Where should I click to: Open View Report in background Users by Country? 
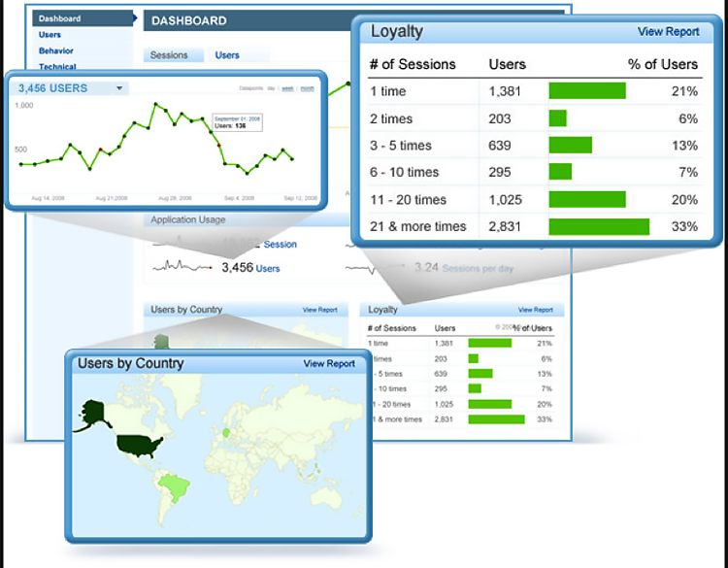coord(320,310)
